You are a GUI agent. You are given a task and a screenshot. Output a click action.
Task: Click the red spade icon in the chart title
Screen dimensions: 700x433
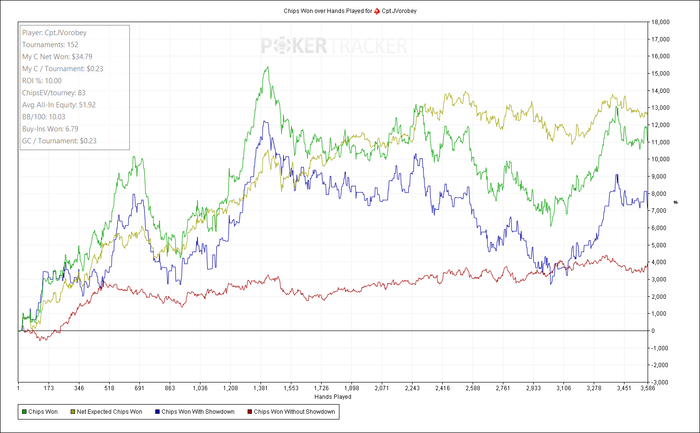377,11
